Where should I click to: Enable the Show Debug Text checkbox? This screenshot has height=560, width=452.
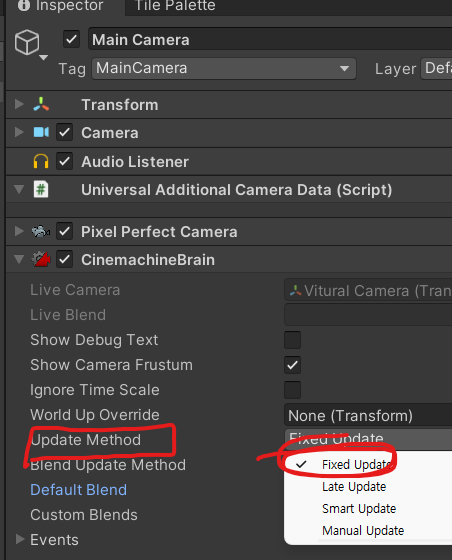point(292,340)
